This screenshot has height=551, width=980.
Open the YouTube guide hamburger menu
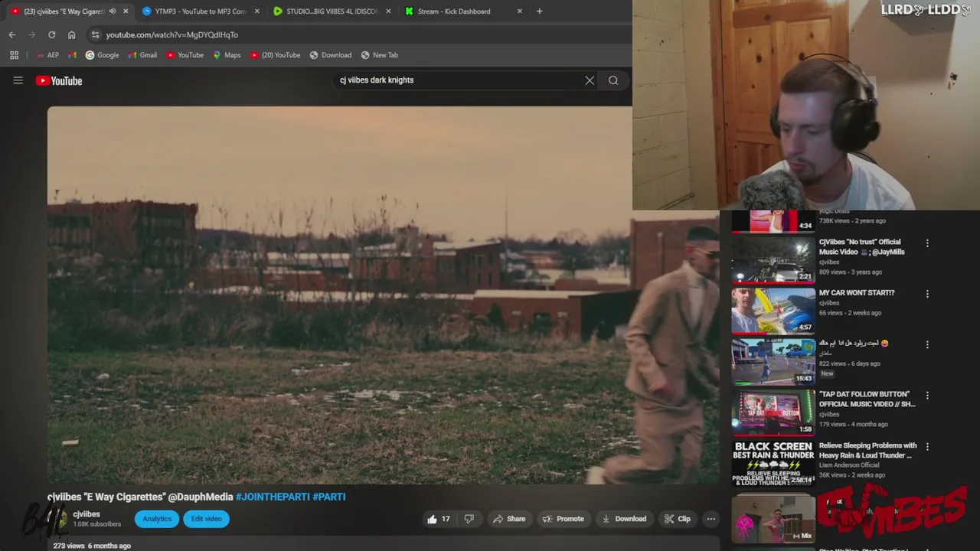coord(18,80)
